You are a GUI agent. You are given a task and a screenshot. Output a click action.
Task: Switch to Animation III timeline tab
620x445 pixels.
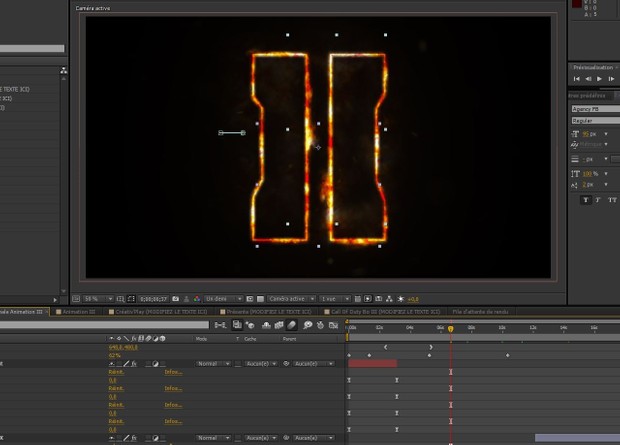tap(76, 312)
